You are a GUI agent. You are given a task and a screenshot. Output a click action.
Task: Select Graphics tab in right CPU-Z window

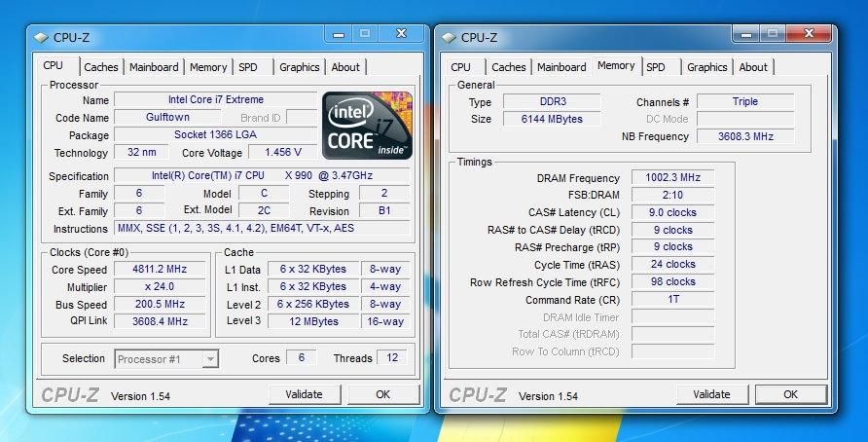pyautogui.click(x=706, y=67)
